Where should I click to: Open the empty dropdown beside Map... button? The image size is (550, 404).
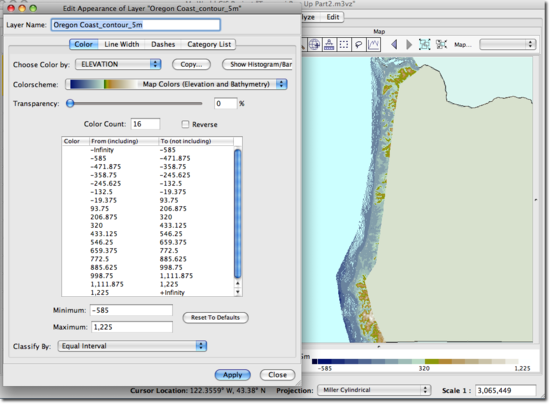[x=507, y=44]
